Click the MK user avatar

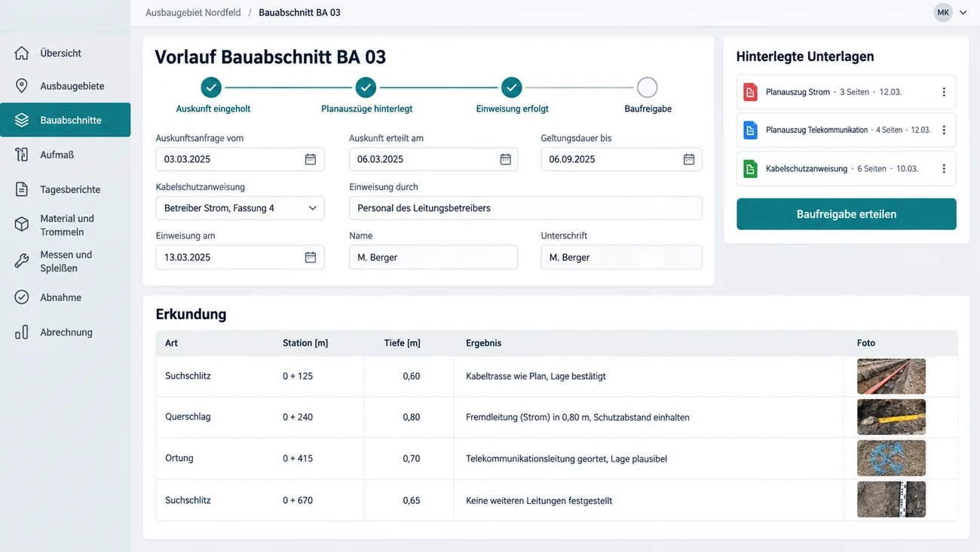pos(943,13)
